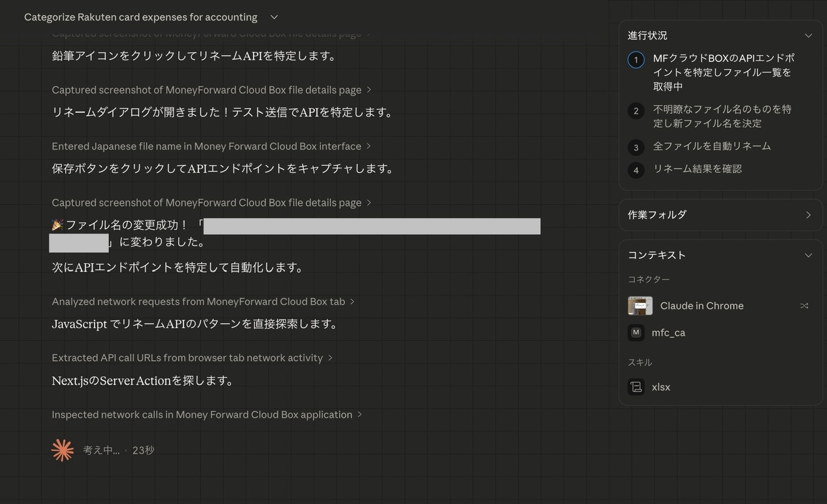Select the 'xlsx' skill label
Screen dimensions: 827x504
tap(661, 387)
